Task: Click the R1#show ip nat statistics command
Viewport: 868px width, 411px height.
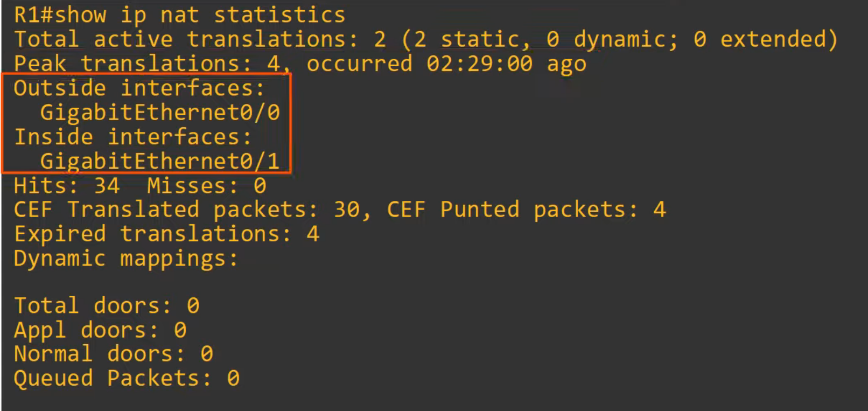Action: coord(179,15)
